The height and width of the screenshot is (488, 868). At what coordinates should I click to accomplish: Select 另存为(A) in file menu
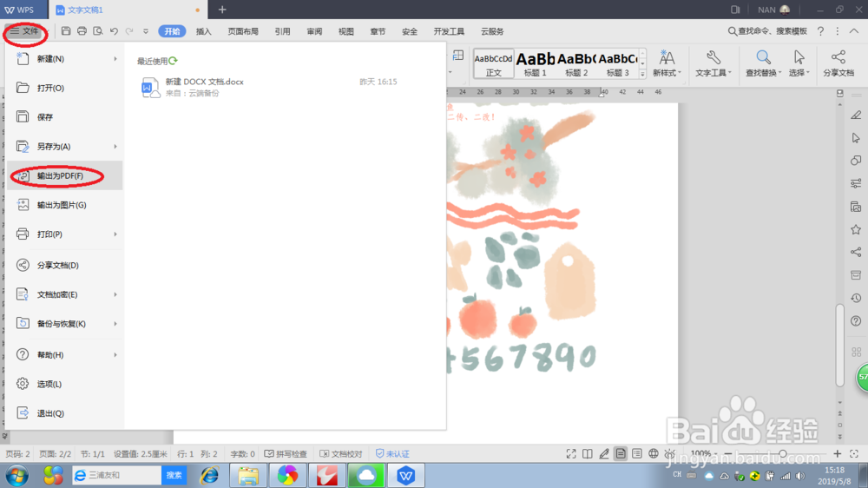pyautogui.click(x=65, y=147)
